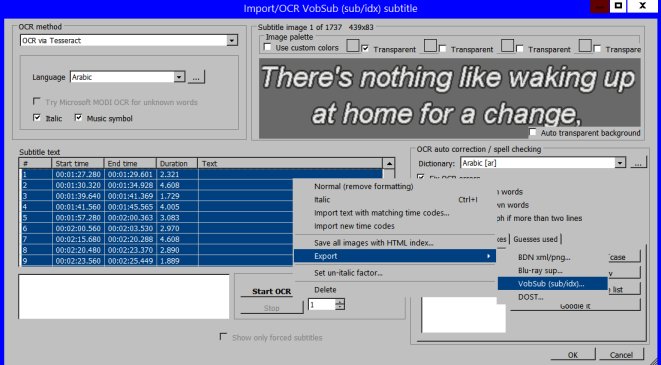Image resolution: width=661 pixels, height=365 pixels.
Task: Enable Use custom colors checkbox
Action: pyautogui.click(x=267, y=47)
